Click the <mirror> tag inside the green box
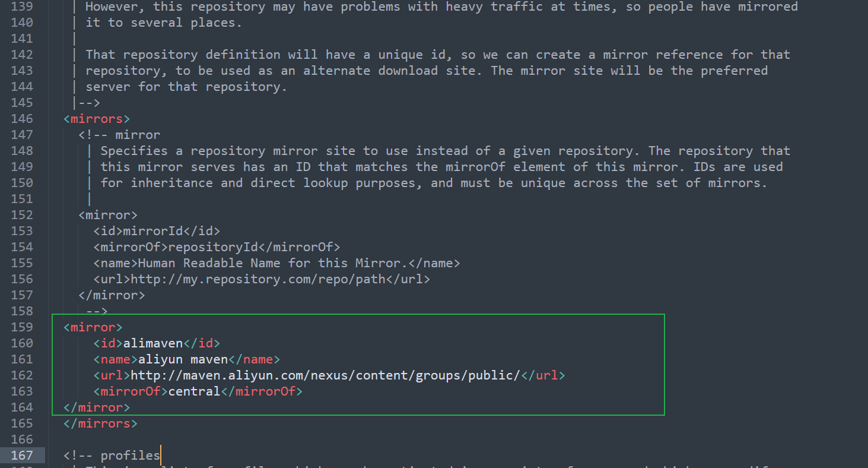 93,327
